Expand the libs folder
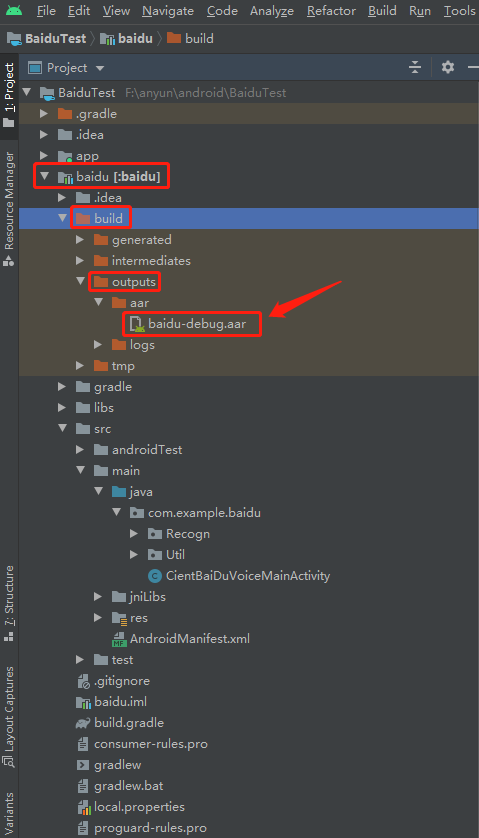The height and width of the screenshot is (838, 479). point(63,408)
